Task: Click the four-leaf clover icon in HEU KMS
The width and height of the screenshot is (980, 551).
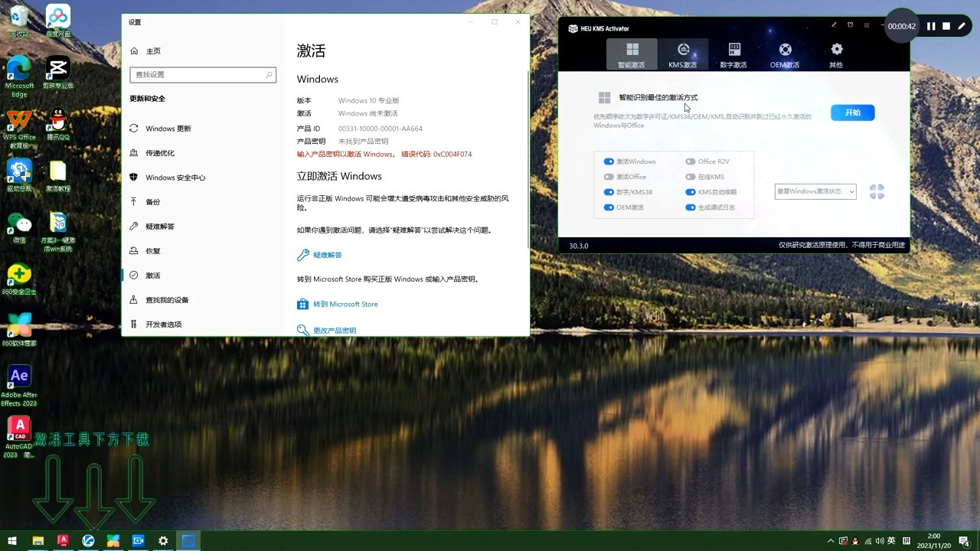Action: 877,191
